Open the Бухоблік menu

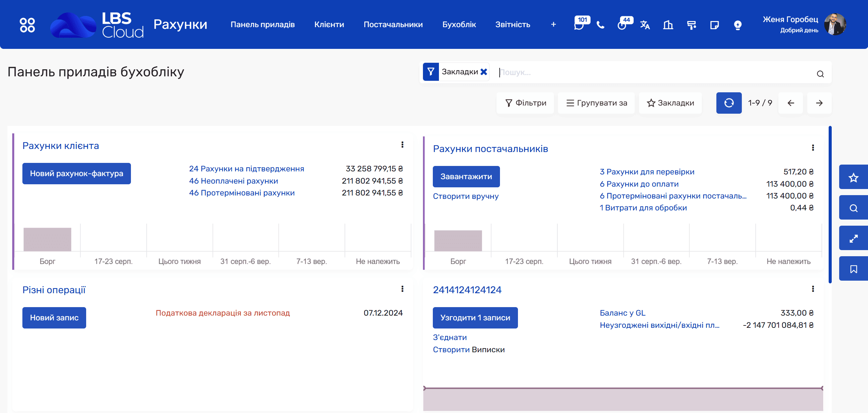[459, 24]
